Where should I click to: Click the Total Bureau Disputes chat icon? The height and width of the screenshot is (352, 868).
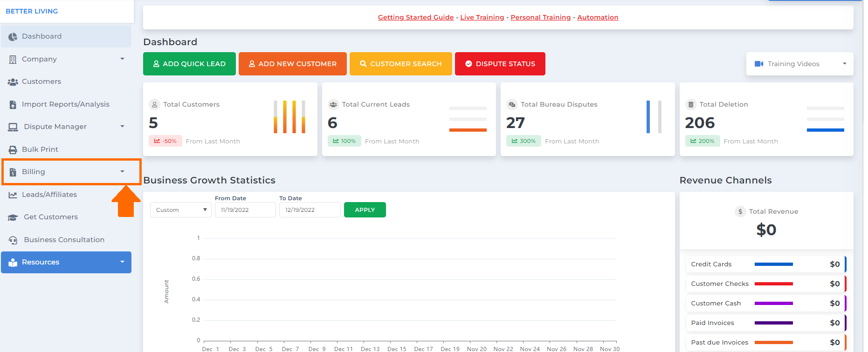coord(512,104)
